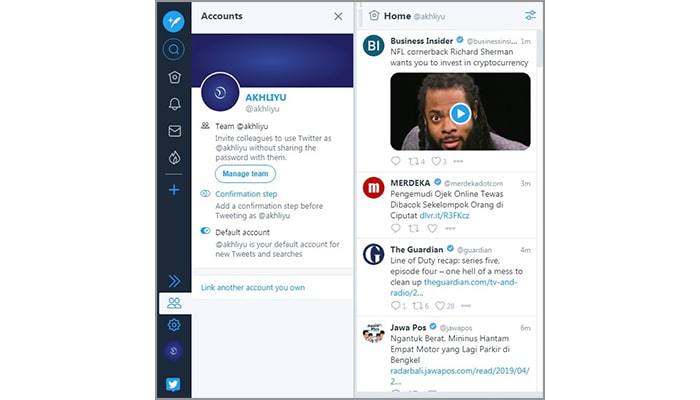Screen dimensions: 700x400
Task: Click the @merdekadotcom handle
Action: pyautogui.click(x=473, y=183)
